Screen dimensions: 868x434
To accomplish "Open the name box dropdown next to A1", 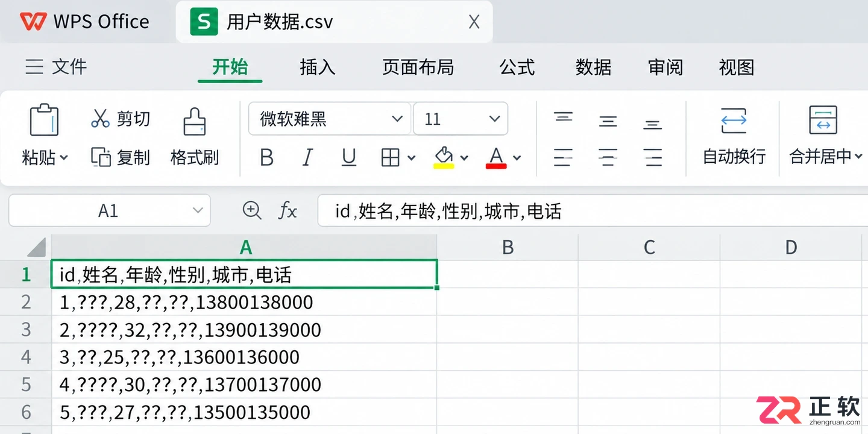I will coord(198,210).
